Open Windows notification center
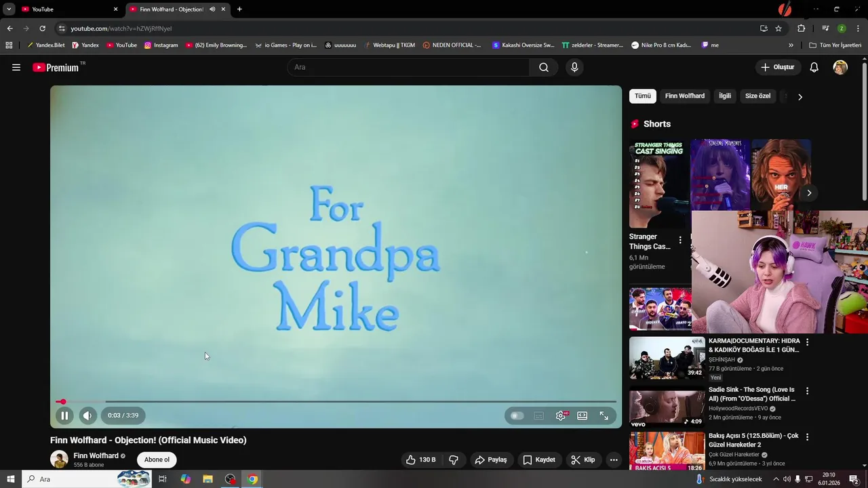Viewport: 868px width, 488px height. point(854,479)
